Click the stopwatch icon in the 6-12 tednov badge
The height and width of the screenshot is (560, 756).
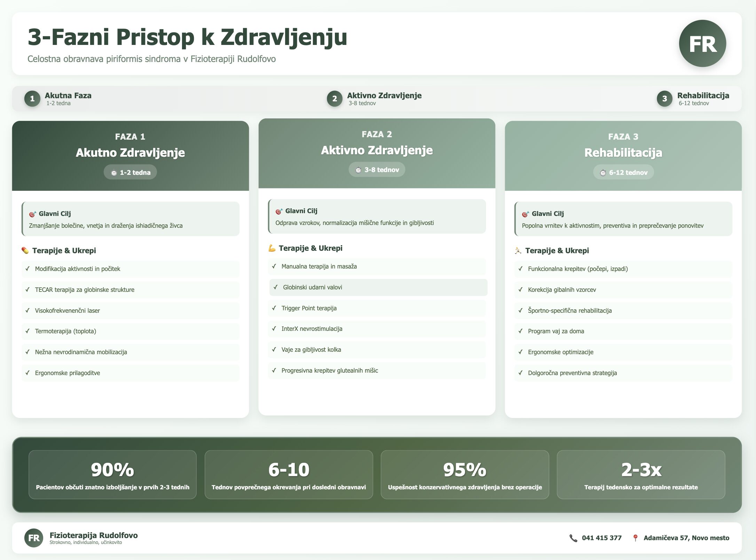[603, 172]
